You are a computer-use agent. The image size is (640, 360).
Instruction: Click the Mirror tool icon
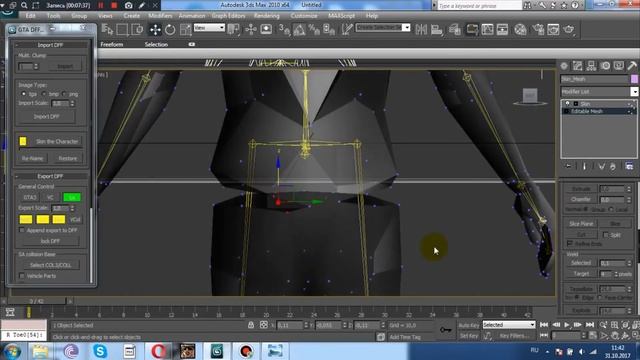tap(421, 29)
